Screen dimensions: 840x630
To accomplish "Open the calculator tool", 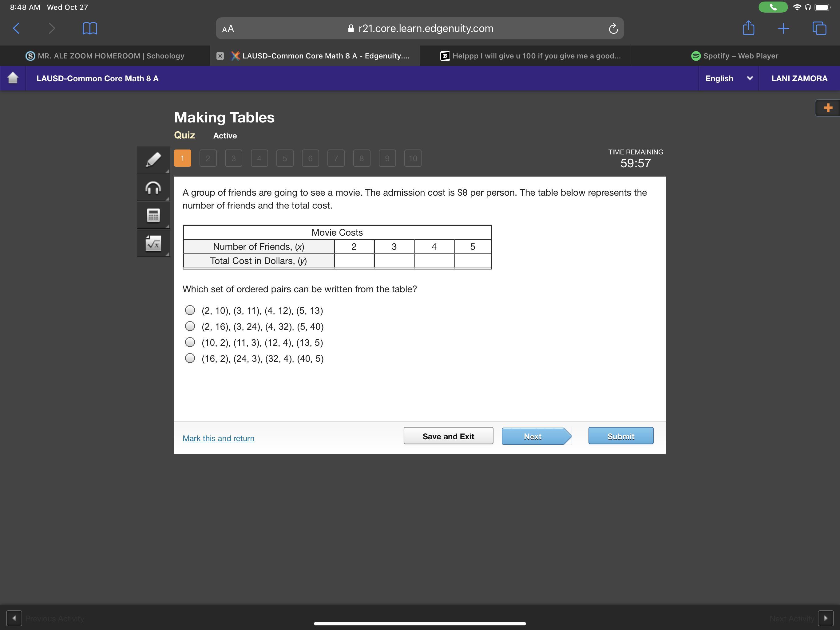I will (x=153, y=215).
